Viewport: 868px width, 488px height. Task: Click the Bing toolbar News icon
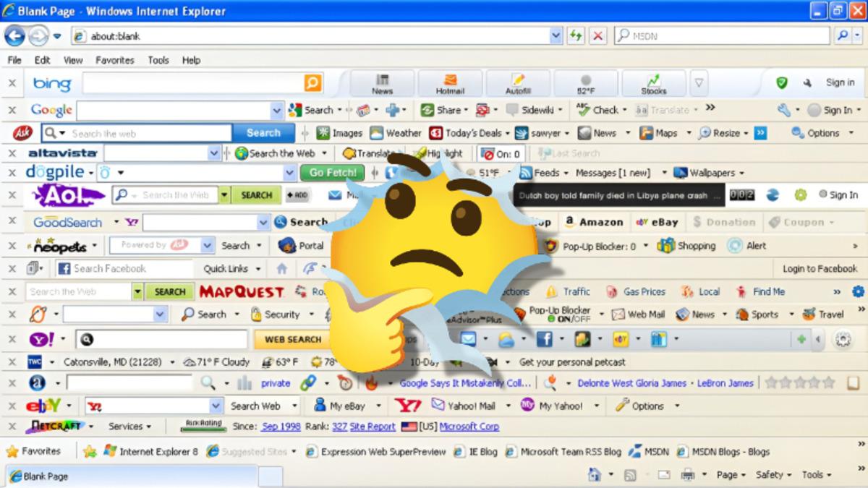point(382,83)
